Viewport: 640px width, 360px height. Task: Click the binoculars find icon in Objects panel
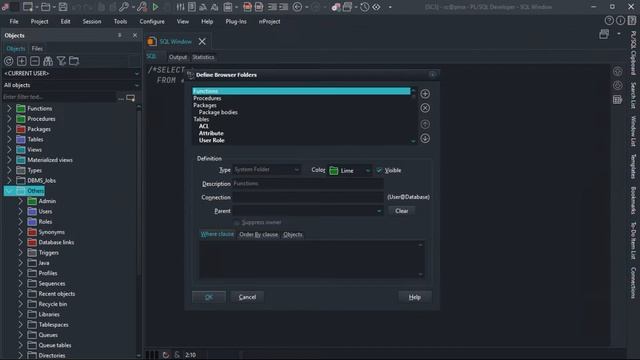point(48,61)
